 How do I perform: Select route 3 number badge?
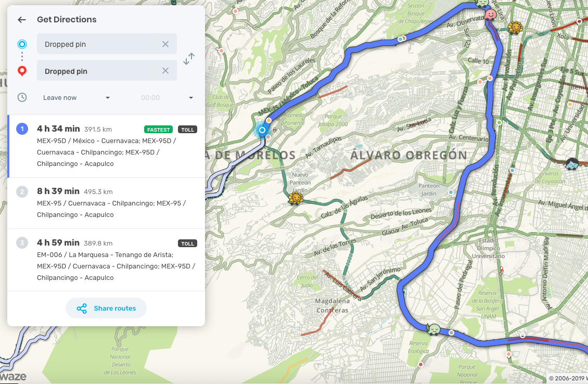click(x=22, y=242)
